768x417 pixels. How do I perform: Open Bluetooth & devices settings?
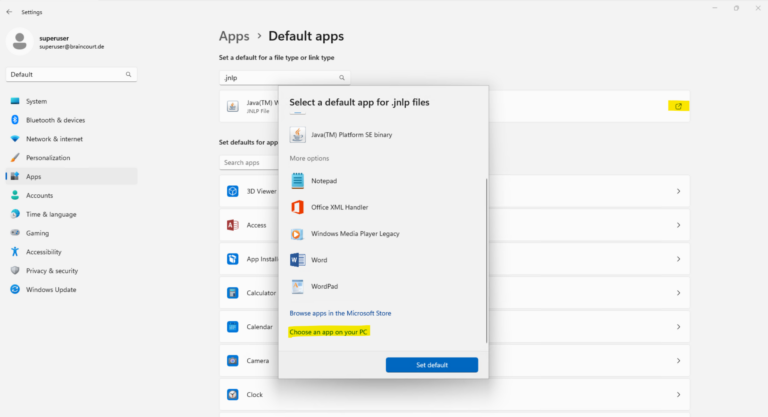(x=56, y=120)
